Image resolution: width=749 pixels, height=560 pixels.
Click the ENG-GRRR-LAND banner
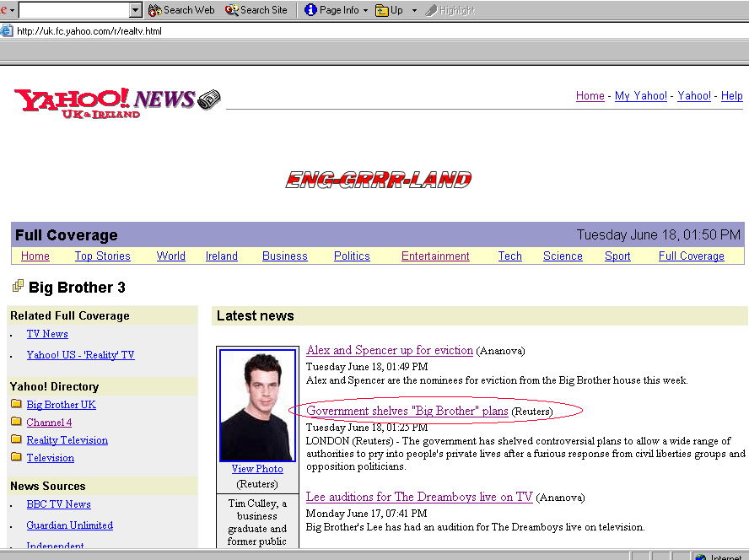tap(379, 180)
